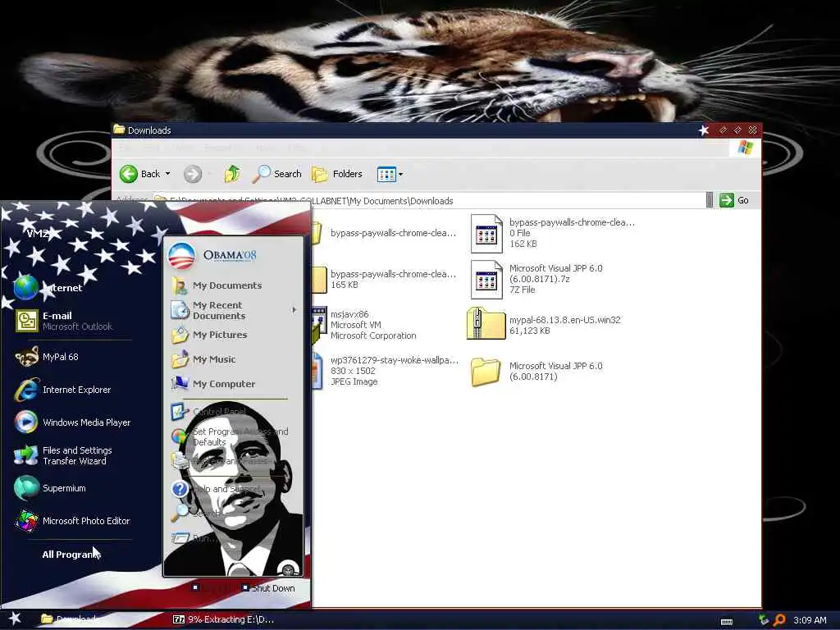Click Windows flag logo in Explorer
This screenshot has width=840, height=630.
(745, 148)
